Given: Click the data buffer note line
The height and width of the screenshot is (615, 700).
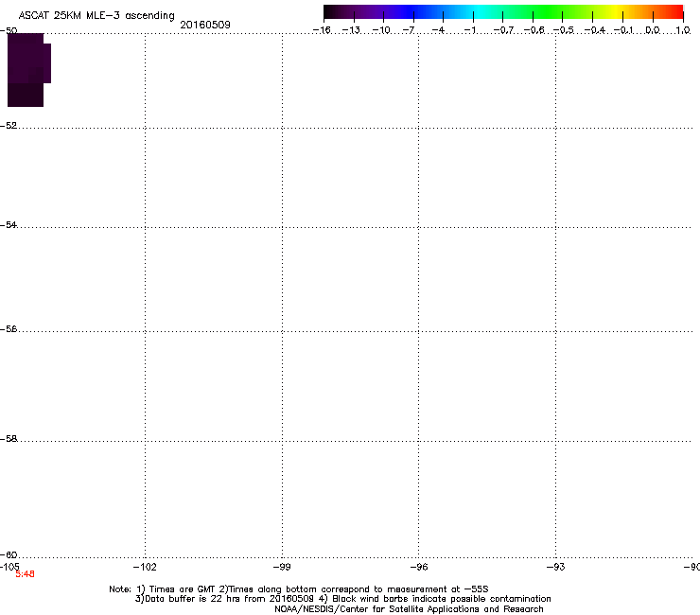Looking at the screenshot, I should (x=342, y=599).
